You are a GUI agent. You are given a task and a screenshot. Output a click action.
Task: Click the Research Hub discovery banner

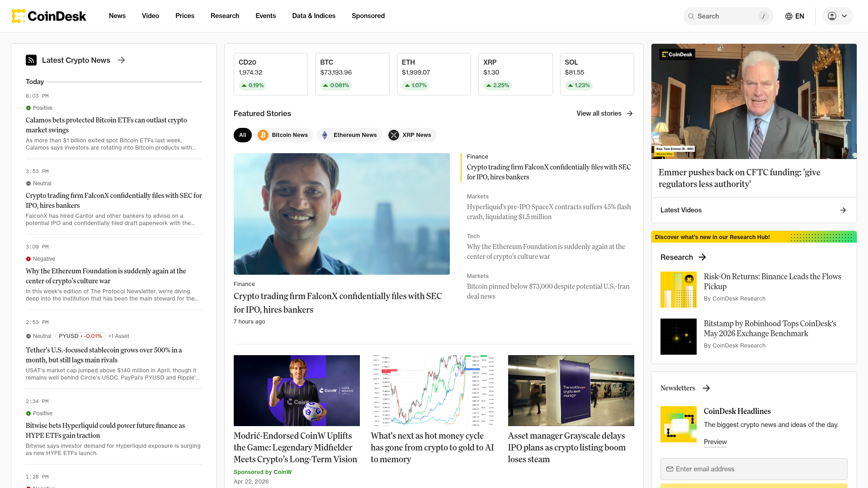point(754,237)
